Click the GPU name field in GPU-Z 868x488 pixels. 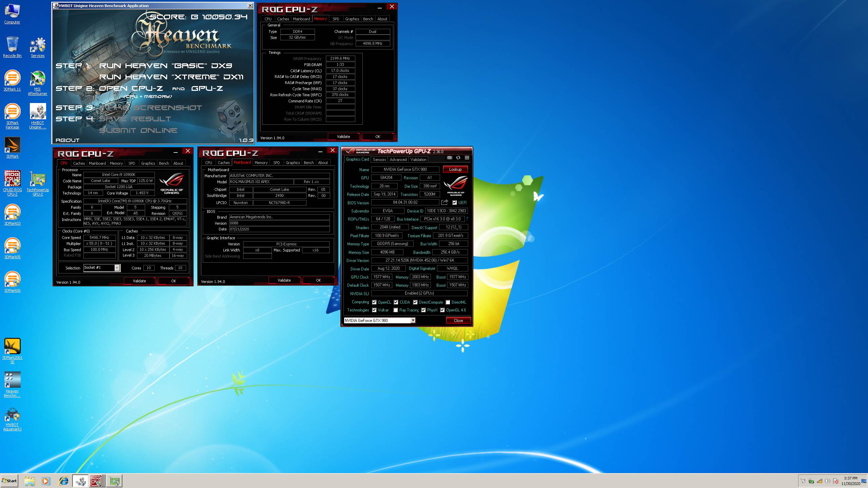[405, 169]
